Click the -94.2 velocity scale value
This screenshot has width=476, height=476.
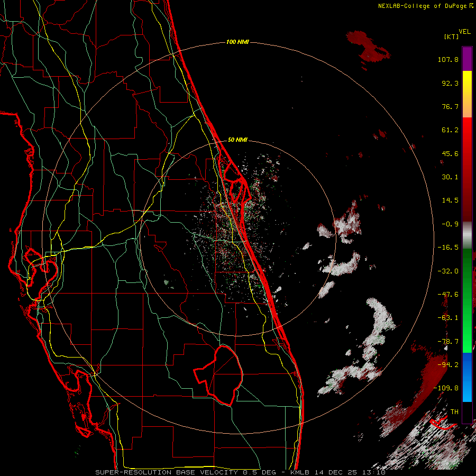click(448, 364)
